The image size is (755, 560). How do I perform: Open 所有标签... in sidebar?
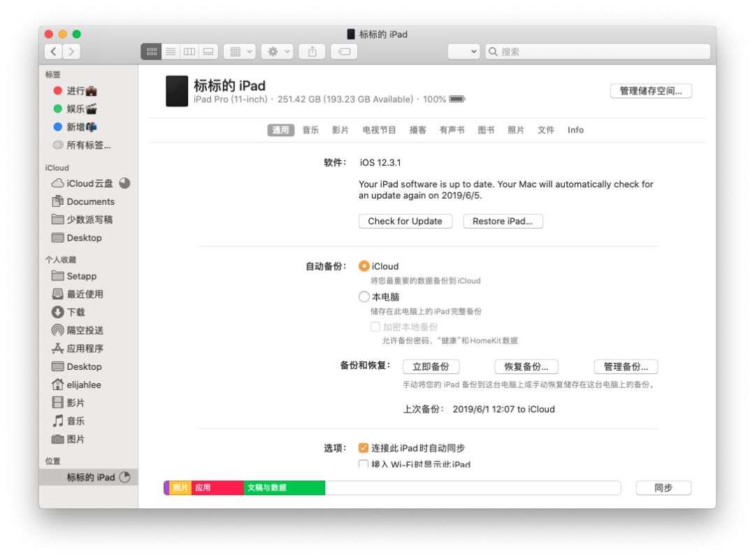(82, 145)
